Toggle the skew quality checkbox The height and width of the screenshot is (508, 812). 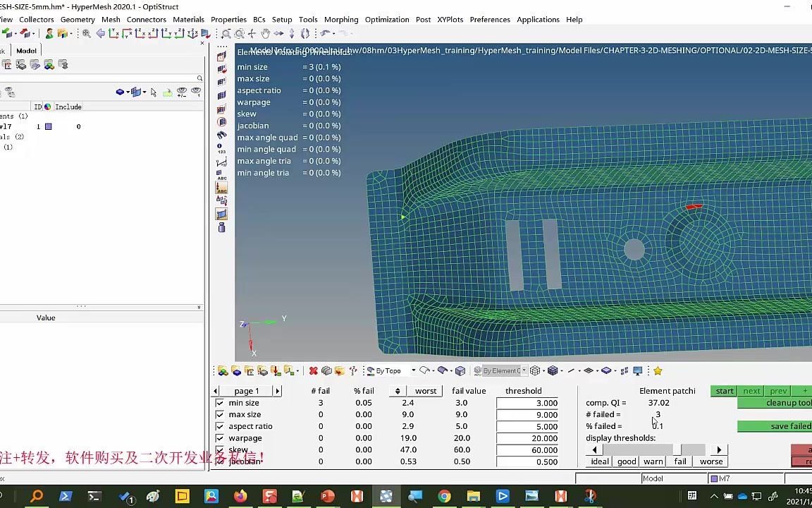coord(221,449)
